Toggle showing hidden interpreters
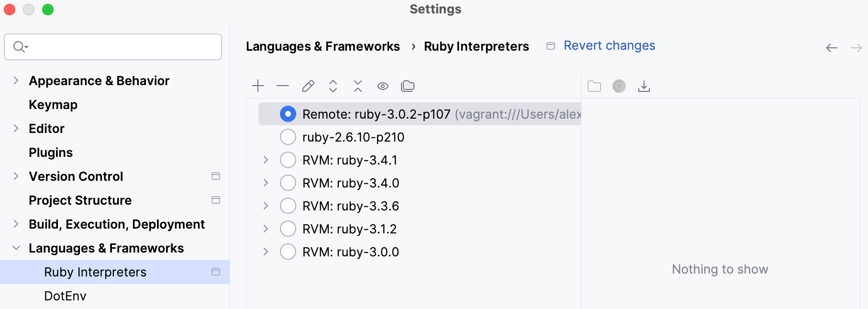The height and width of the screenshot is (309, 868). [x=382, y=86]
